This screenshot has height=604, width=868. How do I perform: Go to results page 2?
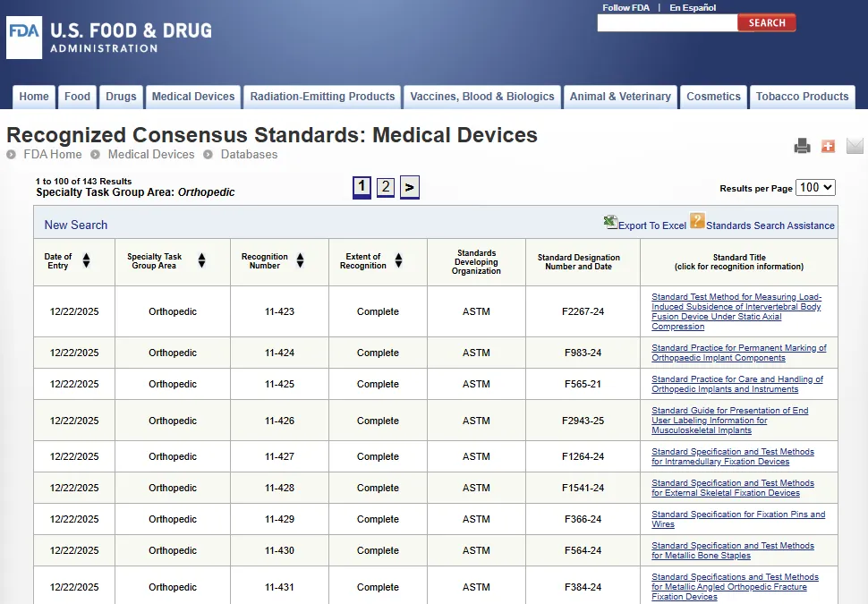(x=386, y=187)
